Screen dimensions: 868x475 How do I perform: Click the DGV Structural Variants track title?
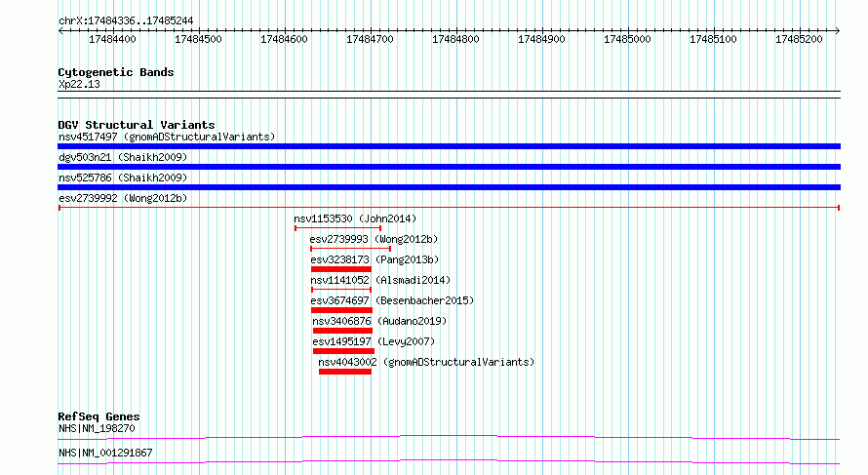click(137, 125)
